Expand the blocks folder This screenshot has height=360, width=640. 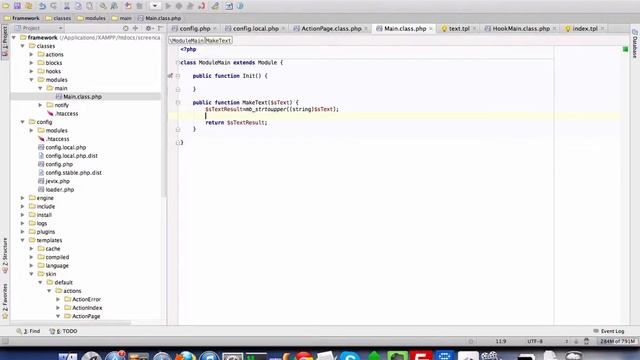pos(31,63)
